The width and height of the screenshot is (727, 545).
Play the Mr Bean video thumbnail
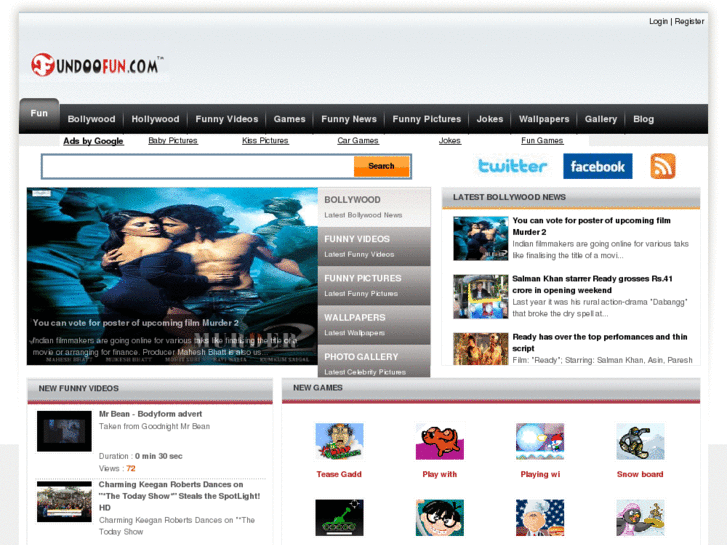pyautogui.click(x=64, y=431)
